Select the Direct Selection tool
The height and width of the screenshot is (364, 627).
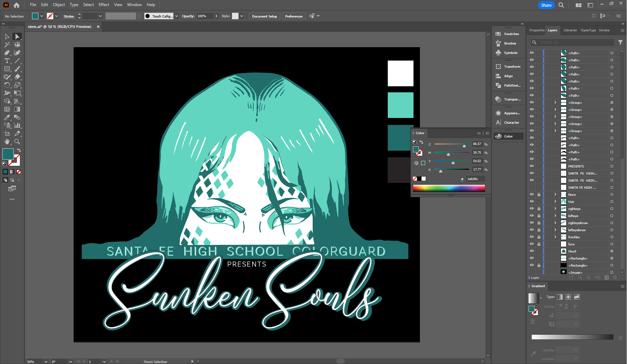17,36
